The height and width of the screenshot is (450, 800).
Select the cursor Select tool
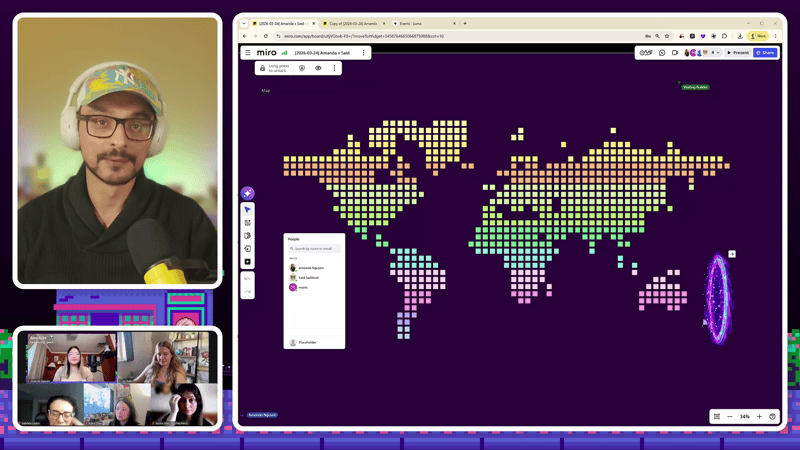pyautogui.click(x=247, y=210)
